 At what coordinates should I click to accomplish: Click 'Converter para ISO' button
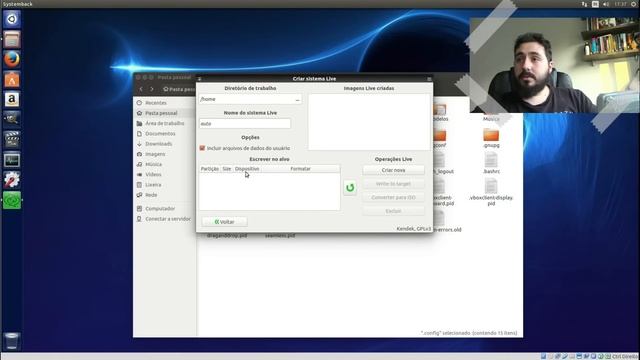[393, 197]
